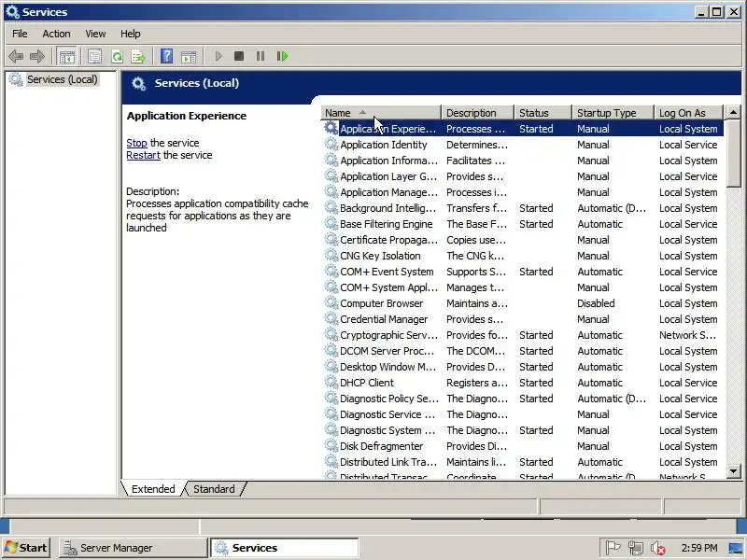Sort by Description column header
747x560 pixels.
pyautogui.click(x=478, y=113)
